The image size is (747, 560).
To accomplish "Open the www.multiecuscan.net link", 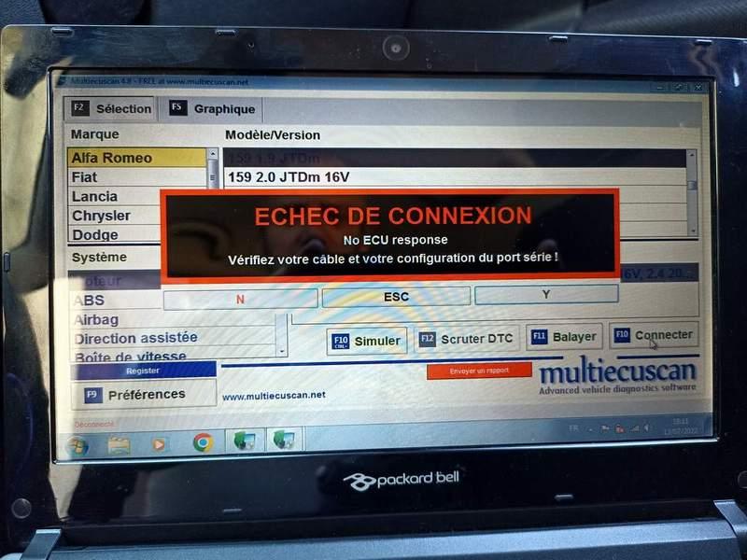I will click(x=274, y=396).
